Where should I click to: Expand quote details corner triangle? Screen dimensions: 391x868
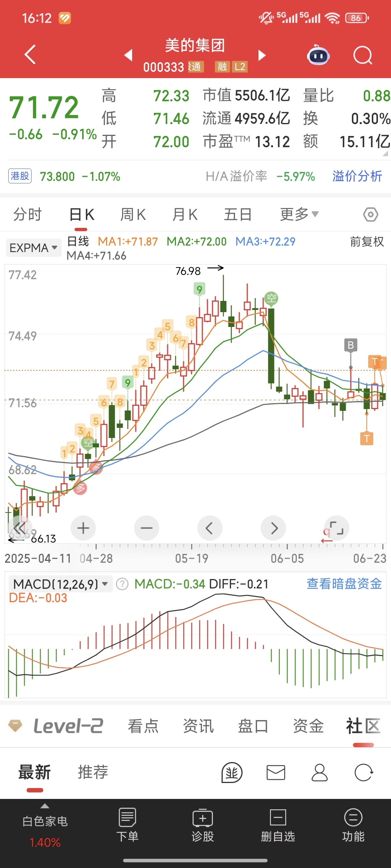click(x=385, y=153)
